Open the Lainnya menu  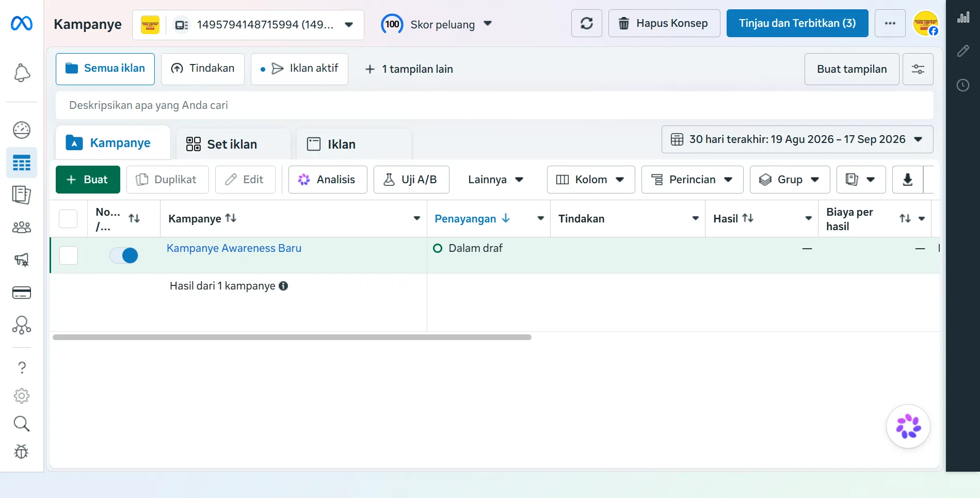496,180
